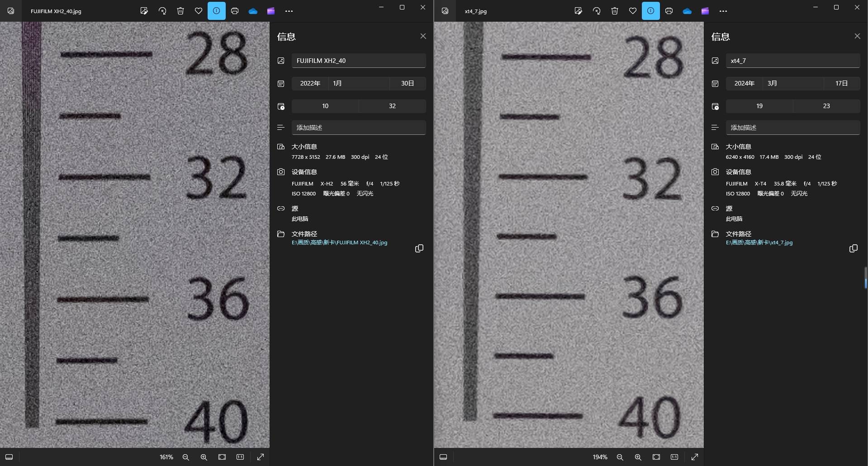Print the xt4_7.jpg image

pos(669,11)
